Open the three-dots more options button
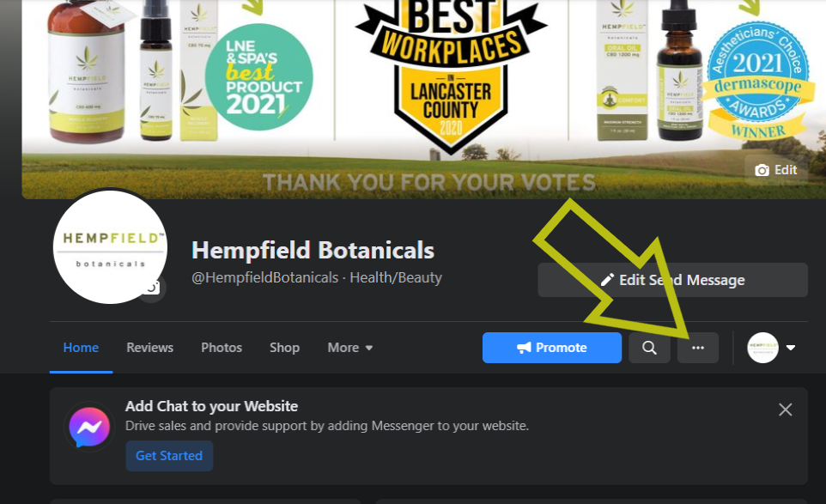The height and width of the screenshot is (504, 826). 698,348
